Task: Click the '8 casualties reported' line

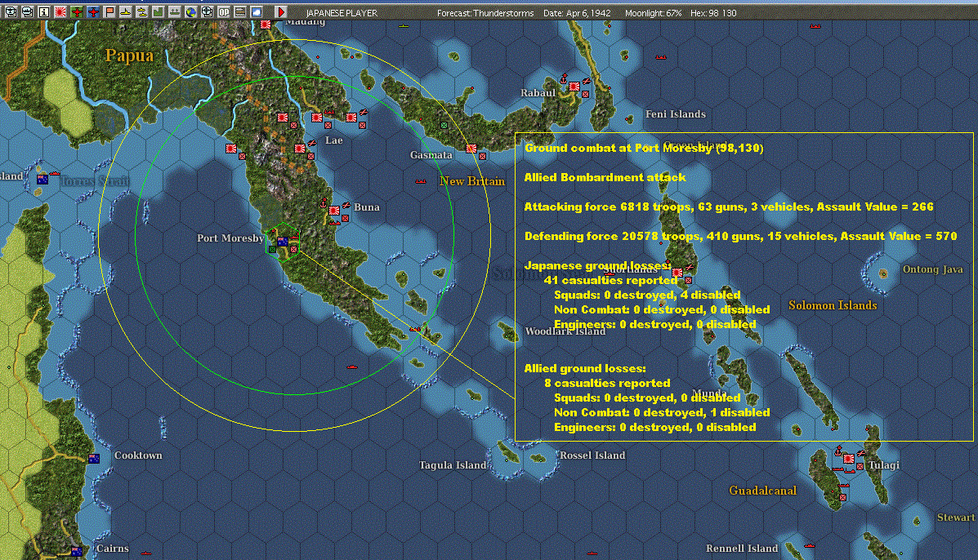Action: tap(607, 383)
